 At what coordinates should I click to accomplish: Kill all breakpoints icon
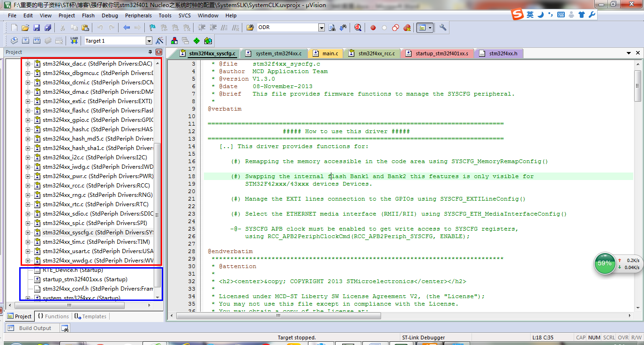pyautogui.click(x=407, y=28)
